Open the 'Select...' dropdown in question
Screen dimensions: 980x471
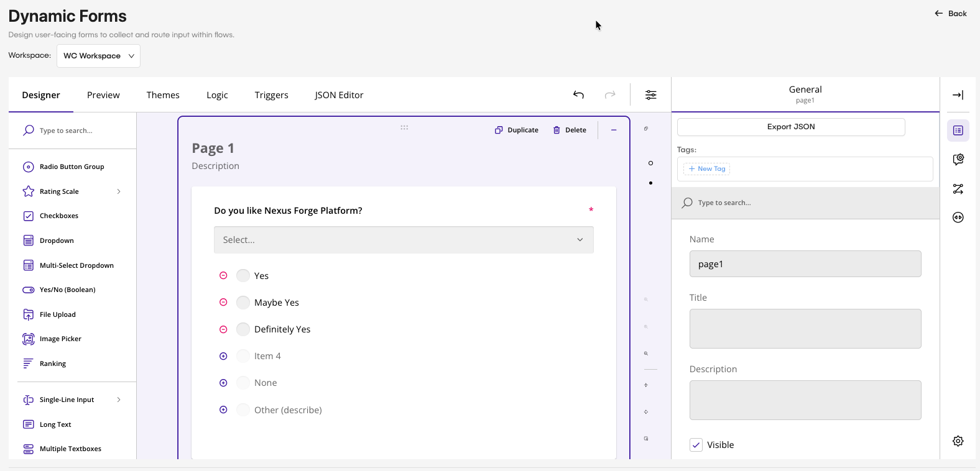(404, 240)
